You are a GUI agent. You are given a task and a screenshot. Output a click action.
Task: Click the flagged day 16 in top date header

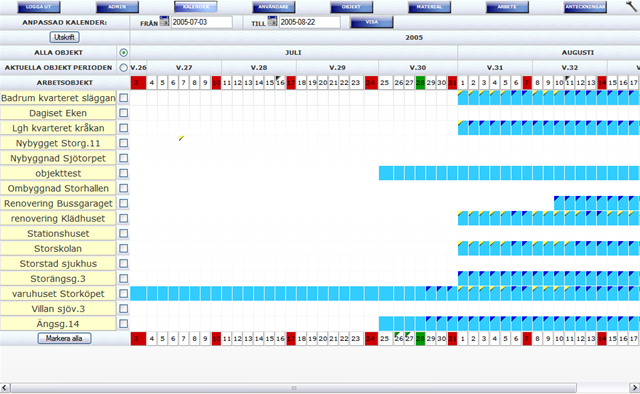280,82
